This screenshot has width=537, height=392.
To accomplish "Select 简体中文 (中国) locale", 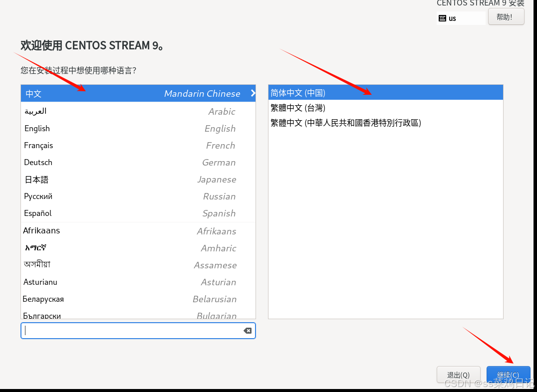I will 386,92.
